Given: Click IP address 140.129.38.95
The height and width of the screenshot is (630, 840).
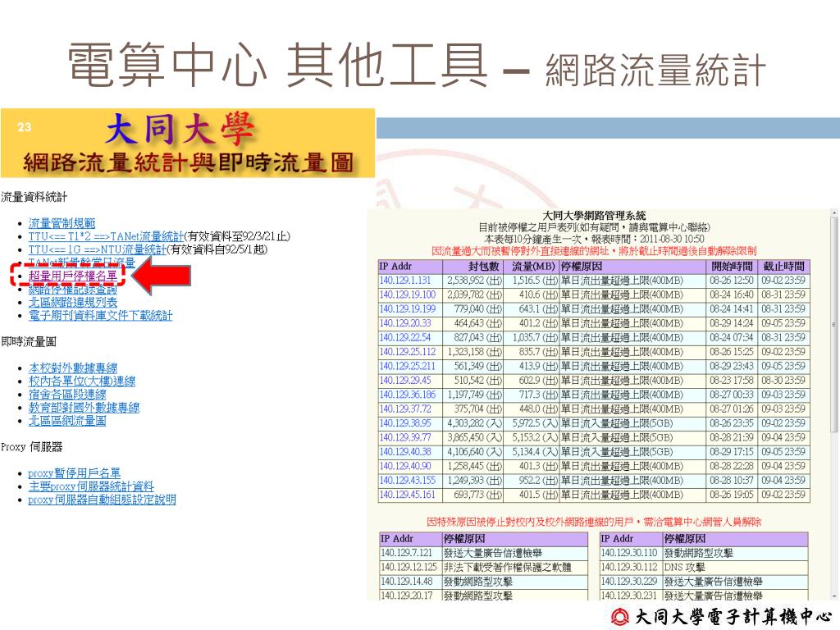Looking at the screenshot, I should (404, 423).
